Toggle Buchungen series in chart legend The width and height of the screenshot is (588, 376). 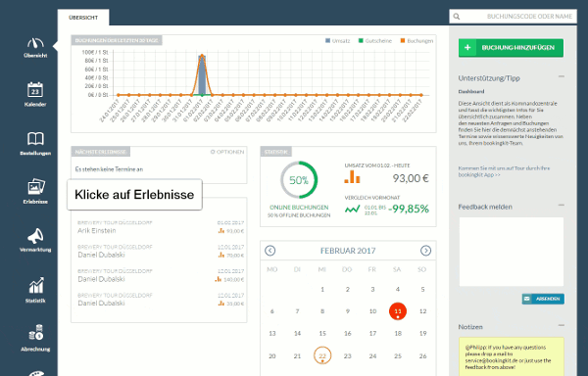click(x=416, y=41)
